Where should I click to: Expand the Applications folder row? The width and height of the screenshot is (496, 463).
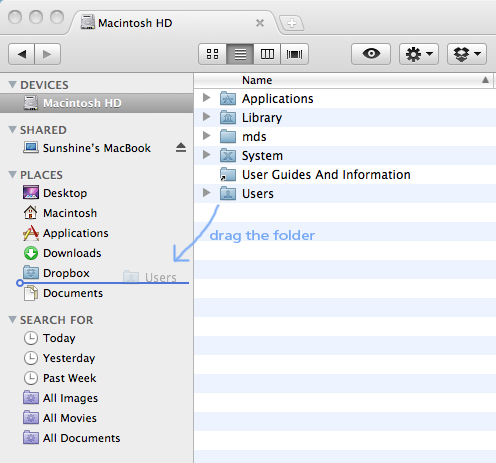click(207, 97)
